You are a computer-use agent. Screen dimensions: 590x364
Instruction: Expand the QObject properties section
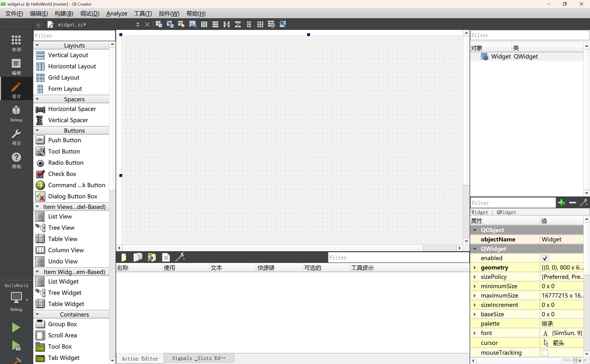pos(475,230)
